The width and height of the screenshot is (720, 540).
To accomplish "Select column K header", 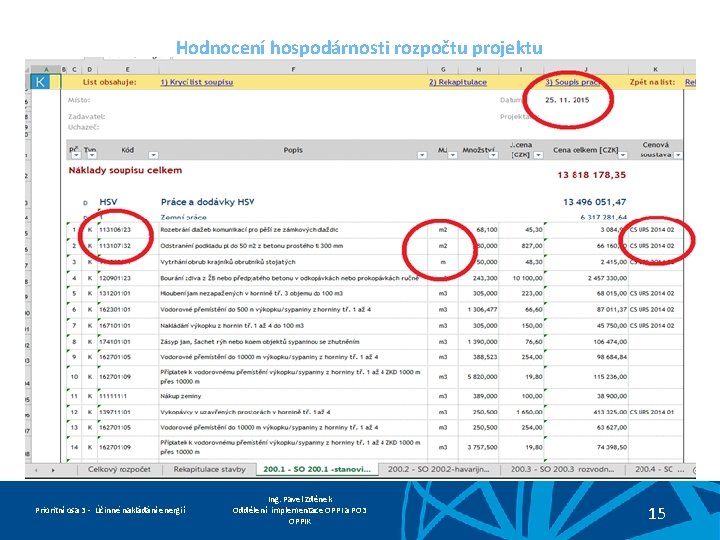I will pos(655,69).
